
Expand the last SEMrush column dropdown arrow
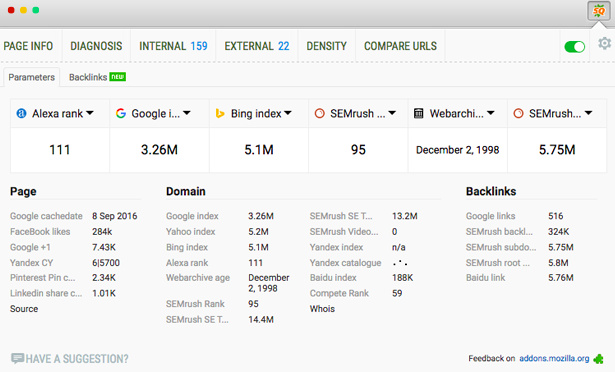coord(588,113)
